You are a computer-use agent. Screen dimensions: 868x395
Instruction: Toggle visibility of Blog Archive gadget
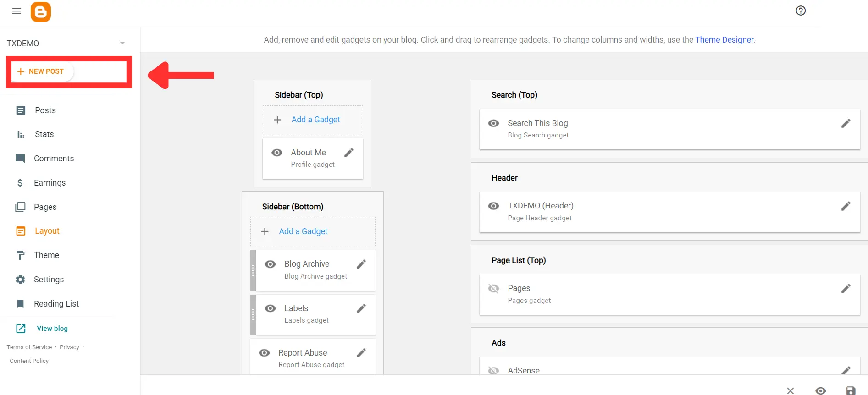coord(271,264)
